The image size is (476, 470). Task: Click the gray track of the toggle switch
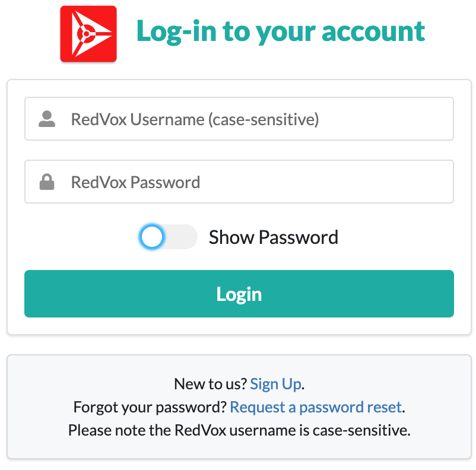(x=183, y=237)
